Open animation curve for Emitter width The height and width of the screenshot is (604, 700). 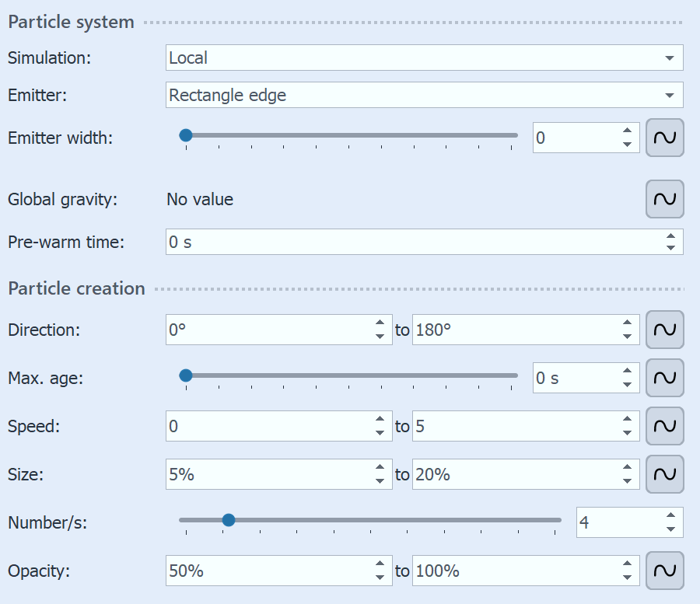(665, 137)
